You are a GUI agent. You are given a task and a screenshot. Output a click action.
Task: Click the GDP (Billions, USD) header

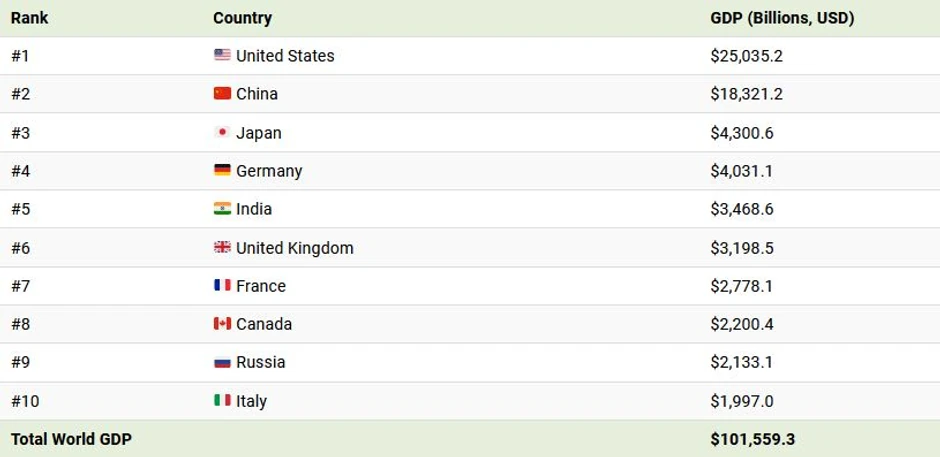click(x=782, y=18)
